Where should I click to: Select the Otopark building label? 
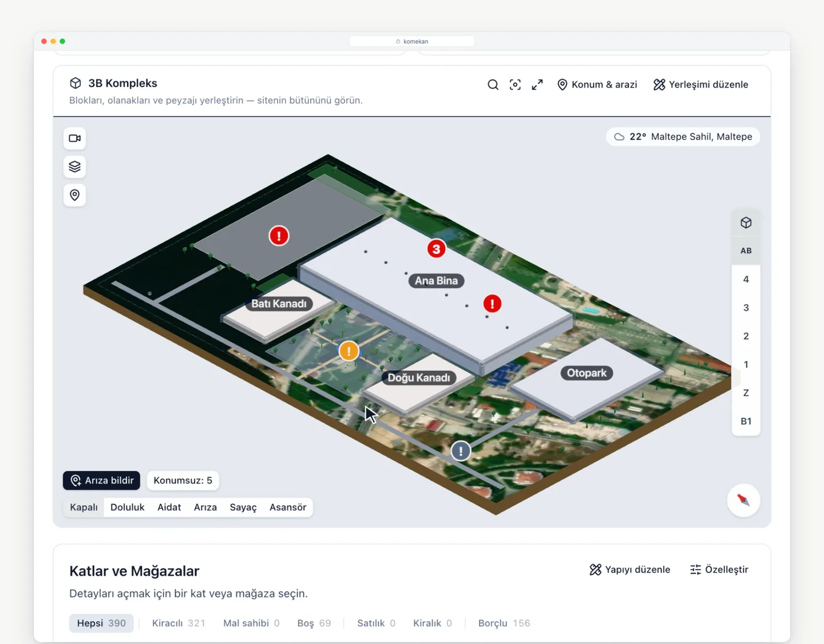587,373
